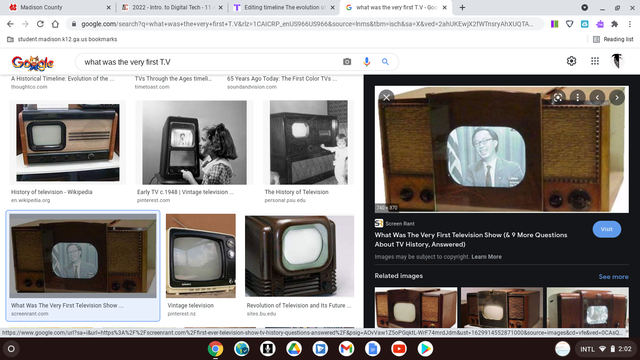Open preview panel three-dot options
This screenshot has height=360, width=640.
pos(578,97)
